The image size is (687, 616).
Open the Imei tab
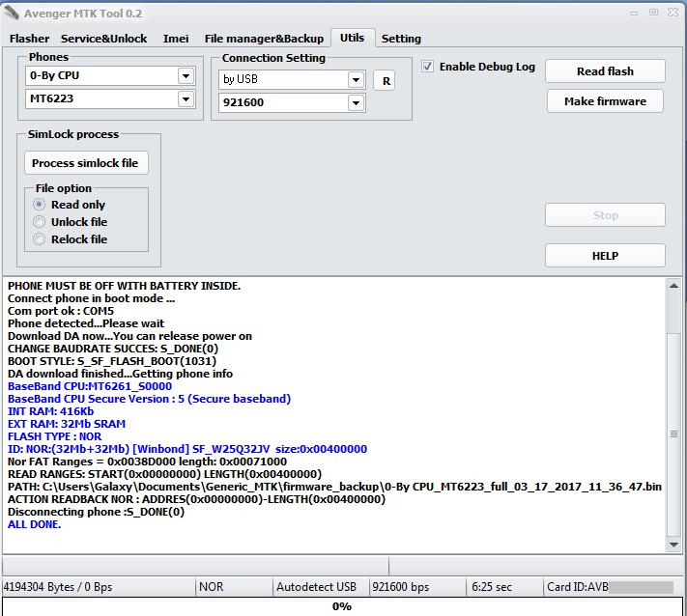click(175, 39)
